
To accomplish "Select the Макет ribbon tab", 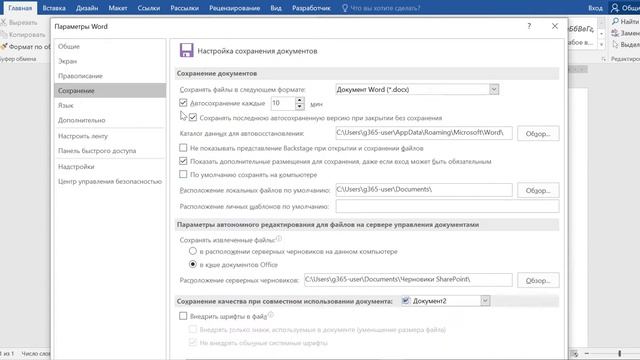I will tap(118, 8).
